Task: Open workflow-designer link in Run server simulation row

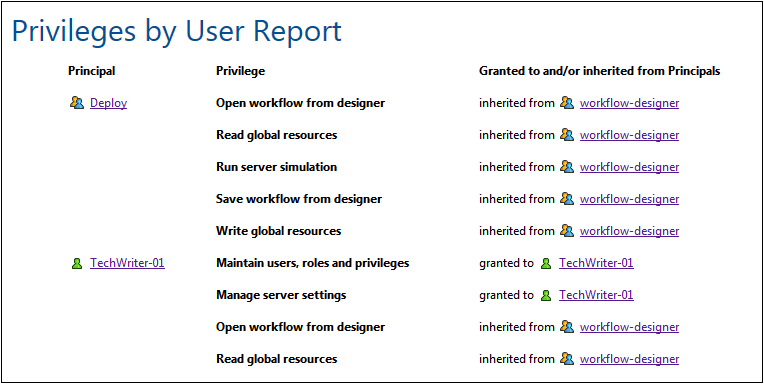Action: coord(629,167)
